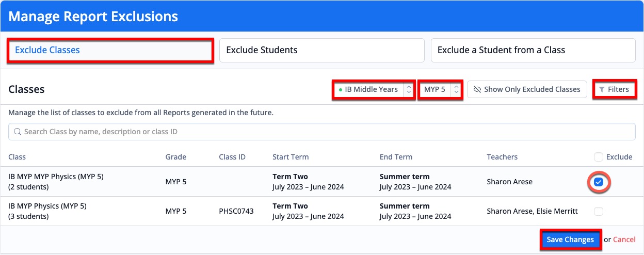This screenshot has height=255, width=644.
Task: Open the Filters panel
Action: tap(614, 89)
